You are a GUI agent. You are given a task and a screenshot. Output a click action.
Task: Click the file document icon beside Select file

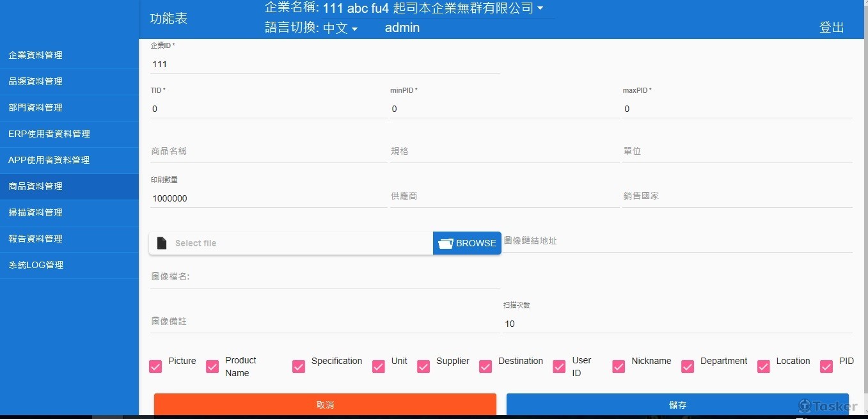tap(162, 243)
